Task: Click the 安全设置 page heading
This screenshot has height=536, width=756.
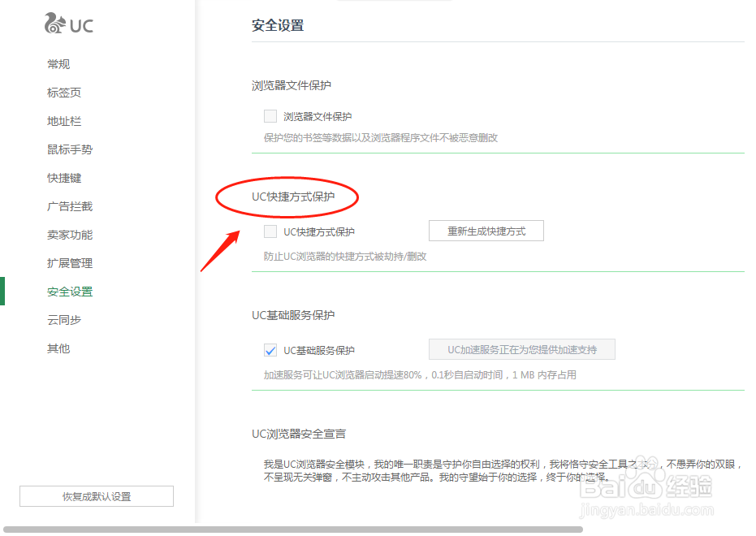Action: coord(278,25)
